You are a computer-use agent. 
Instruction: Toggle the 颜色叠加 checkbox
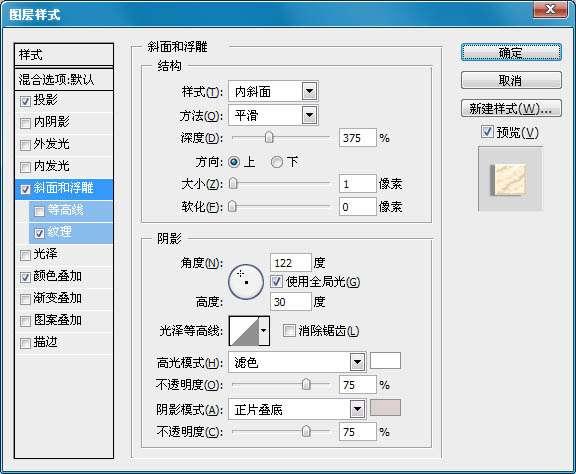tap(25, 277)
